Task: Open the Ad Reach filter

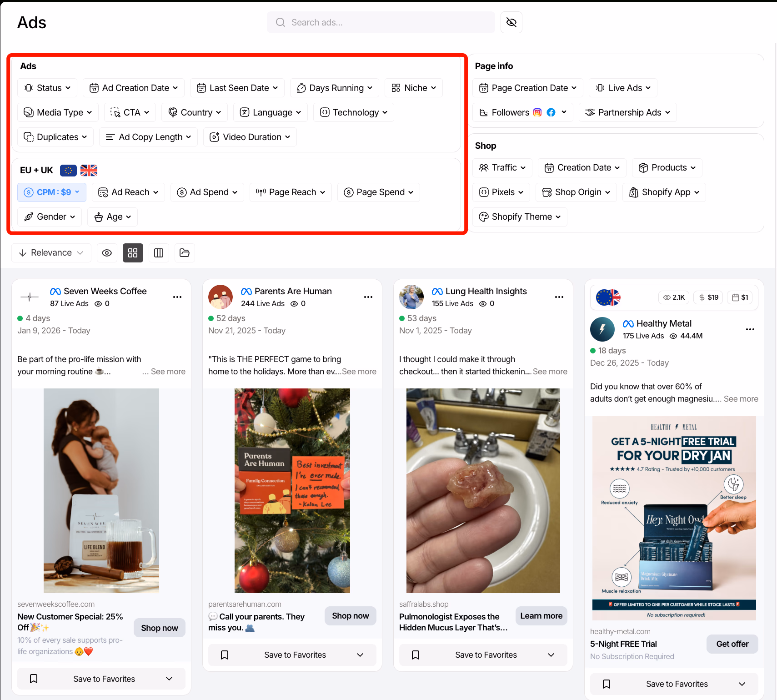Action: click(x=128, y=192)
